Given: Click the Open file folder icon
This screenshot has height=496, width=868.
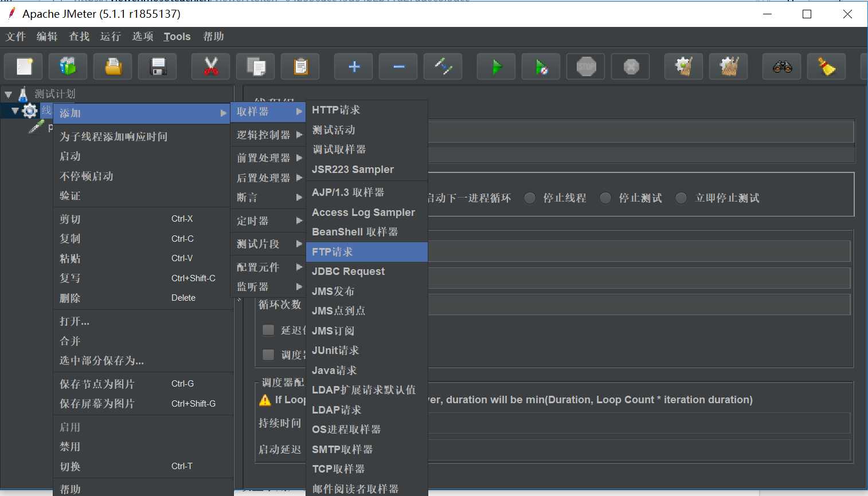Looking at the screenshot, I should coord(114,67).
